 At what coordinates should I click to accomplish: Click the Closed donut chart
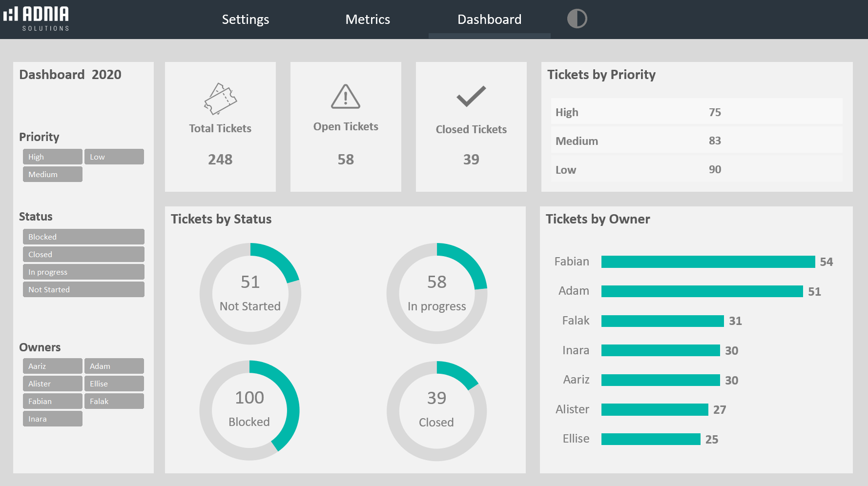(x=436, y=411)
